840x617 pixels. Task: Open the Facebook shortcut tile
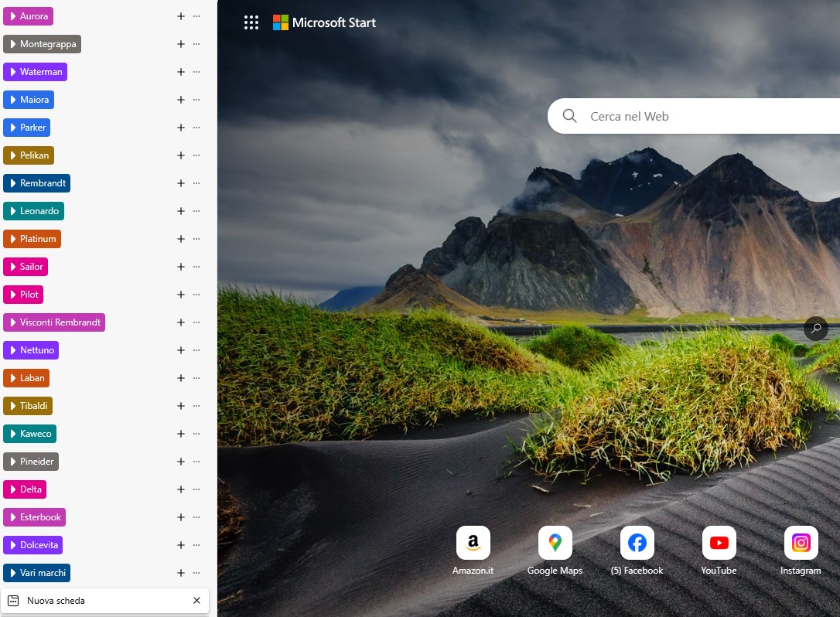637,543
